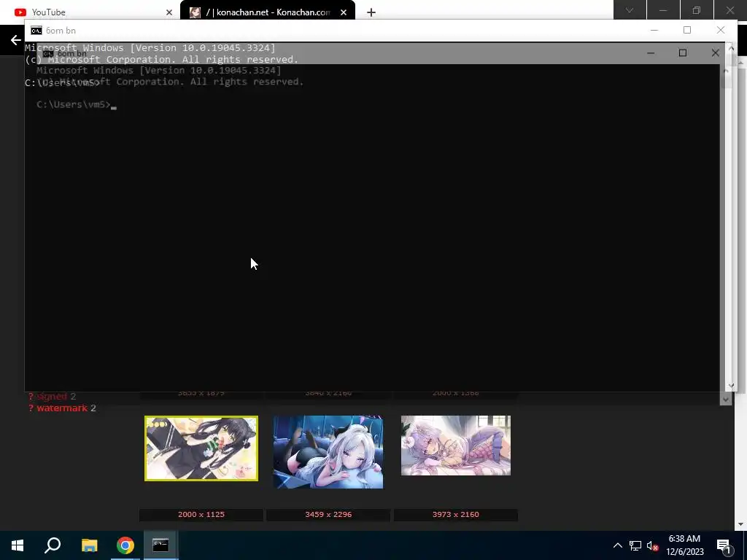747x560 pixels.
Task: Close the konachan.net tab
Action: pyautogui.click(x=344, y=12)
